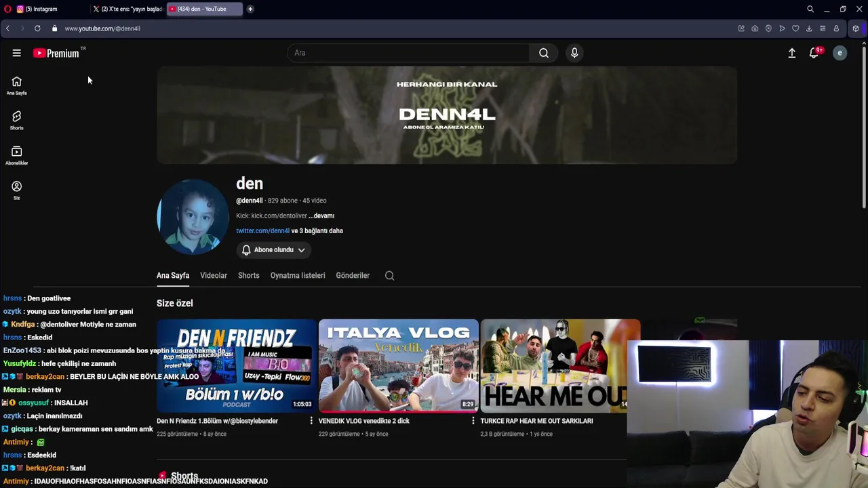The image size is (868, 488).
Task: Open browser tab search magnifier
Action: tap(810, 9)
